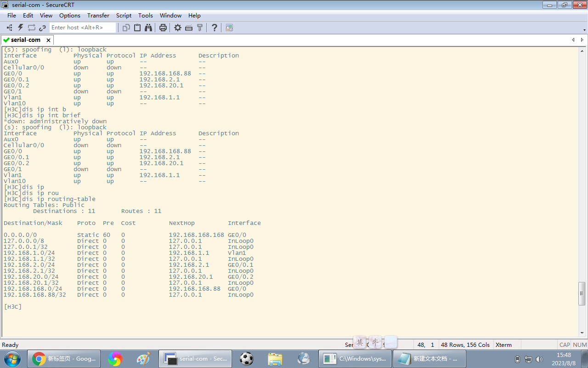588x368 pixels.
Task: Open the View menu
Action: [46, 15]
